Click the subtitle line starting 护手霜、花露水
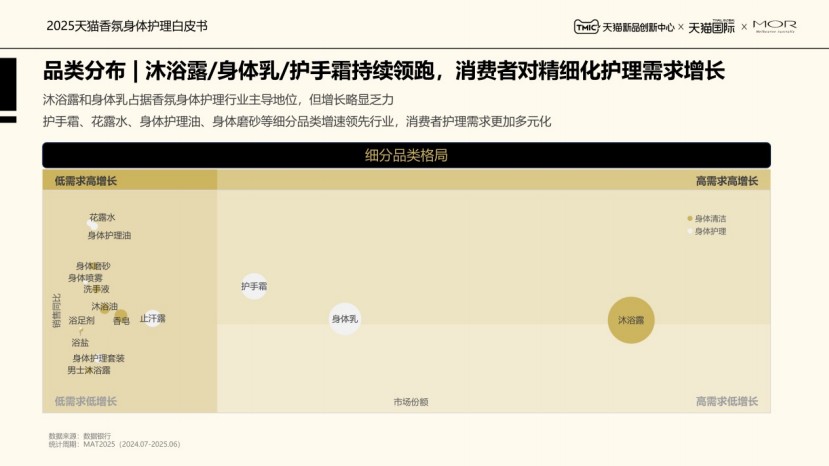 click(x=297, y=122)
